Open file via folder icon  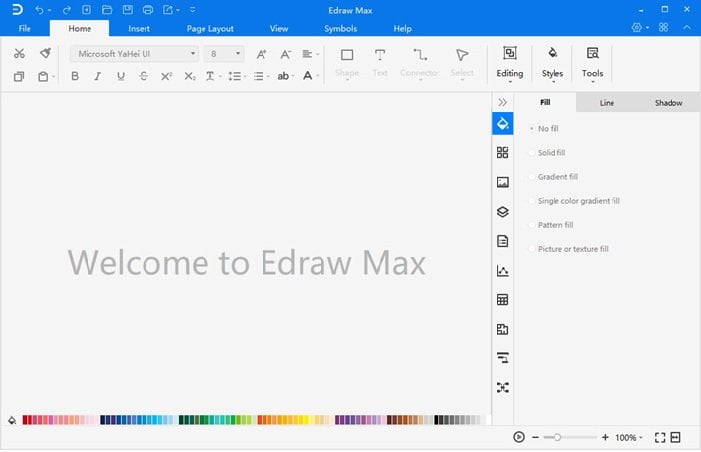tap(107, 10)
